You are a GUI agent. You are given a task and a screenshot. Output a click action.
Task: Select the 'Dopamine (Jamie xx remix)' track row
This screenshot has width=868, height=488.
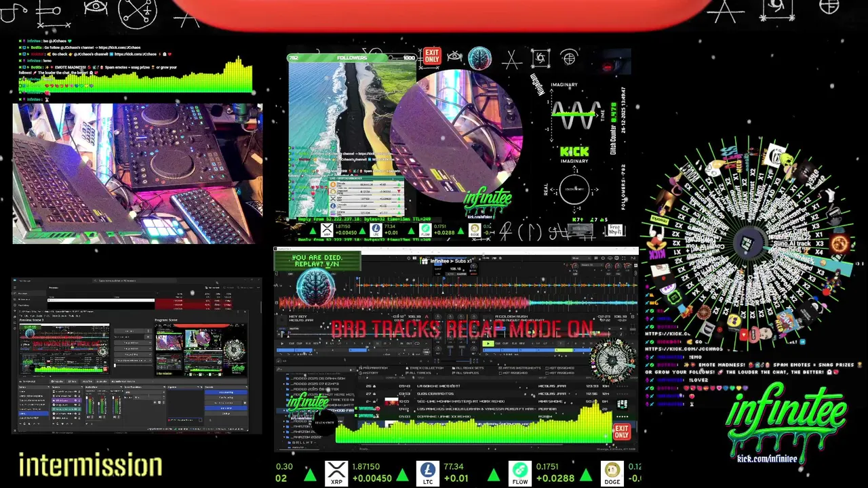pos(497,416)
